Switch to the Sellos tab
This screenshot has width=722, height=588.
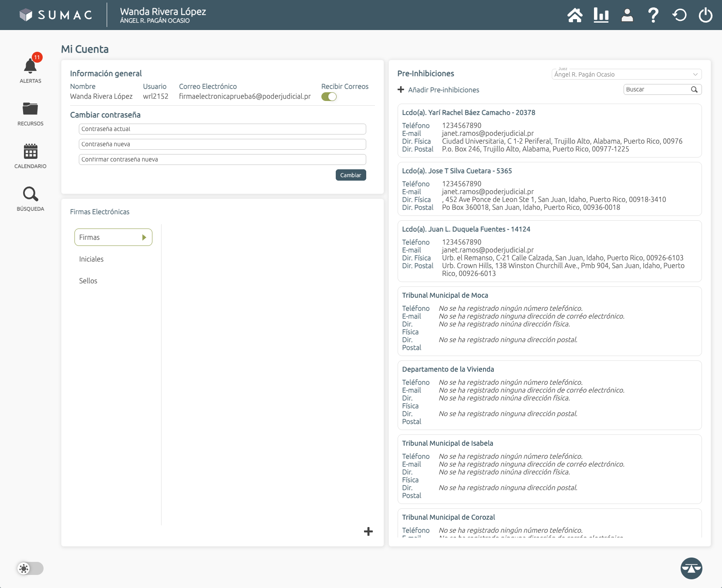(88, 281)
